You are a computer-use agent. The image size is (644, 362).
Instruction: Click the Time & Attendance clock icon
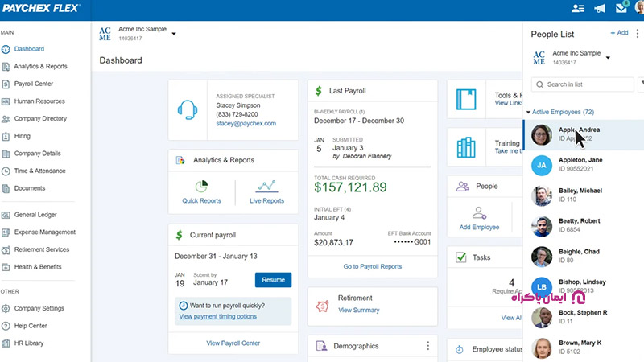(6, 171)
